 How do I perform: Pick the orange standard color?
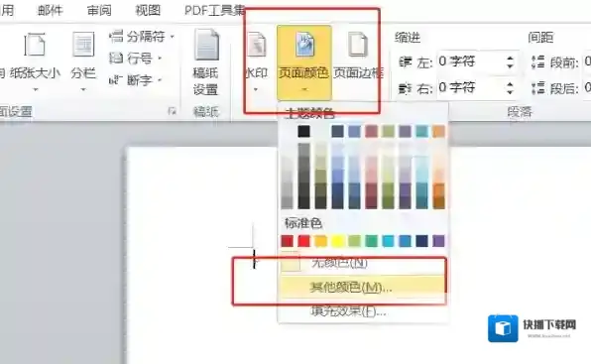(320, 241)
